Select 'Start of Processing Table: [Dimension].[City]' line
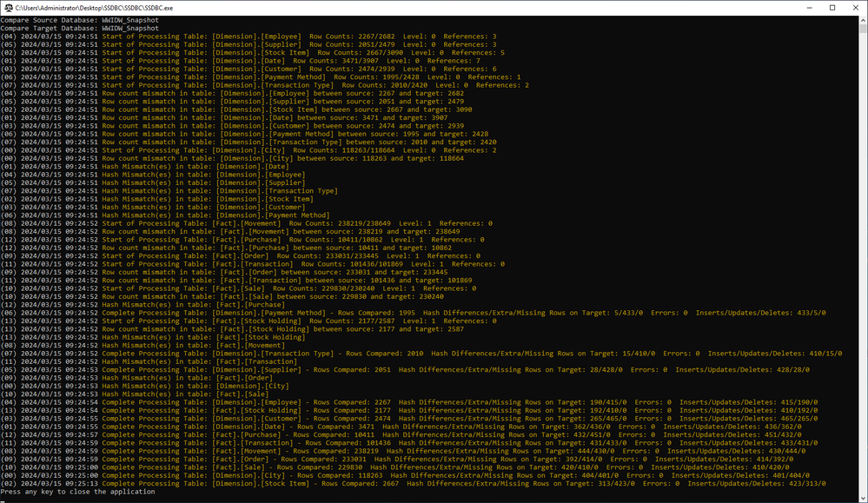This screenshot has width=868, height=503. click(x=248, y=150)
